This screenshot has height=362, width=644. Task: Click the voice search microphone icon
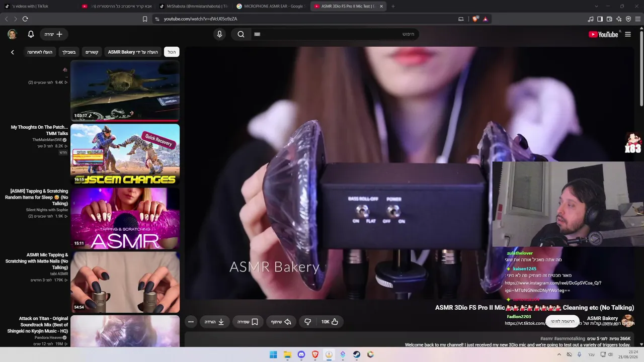click(219, 34)
